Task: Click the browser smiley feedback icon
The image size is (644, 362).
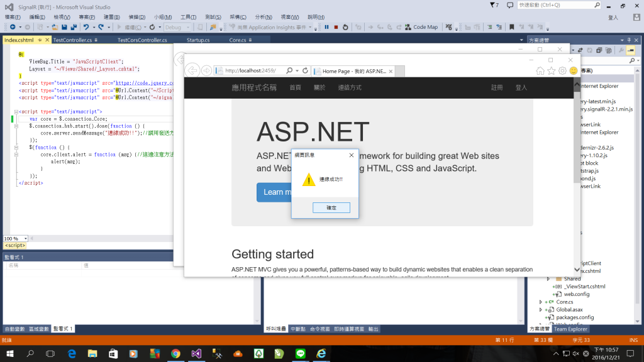Action: tap(574, 71)
